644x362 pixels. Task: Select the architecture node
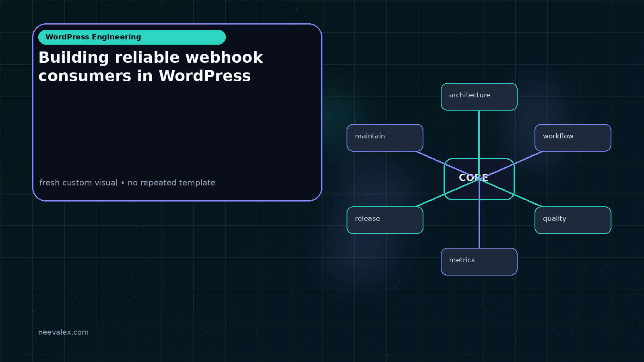coord(479,97)
